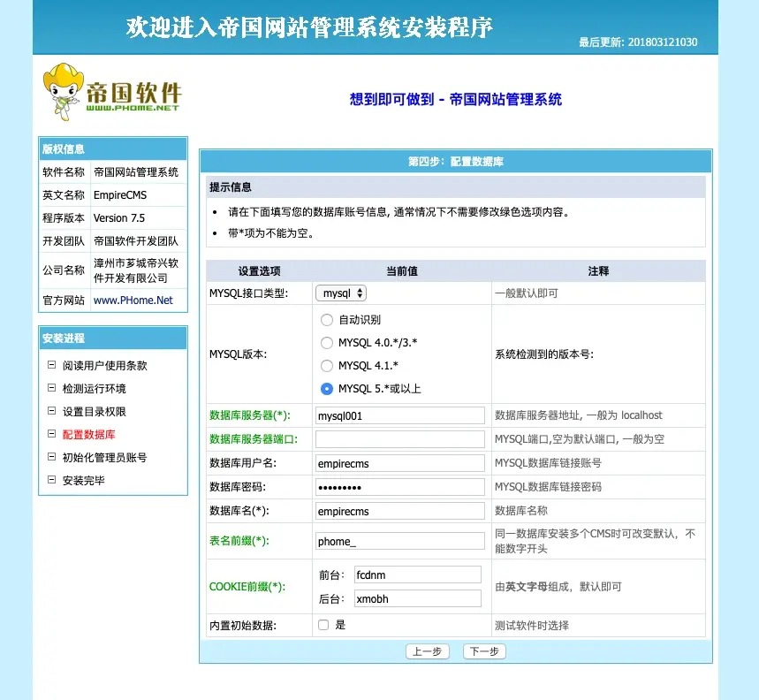
Task: Click the 后台 cookie prefix field
Action: tap(418, 598)
